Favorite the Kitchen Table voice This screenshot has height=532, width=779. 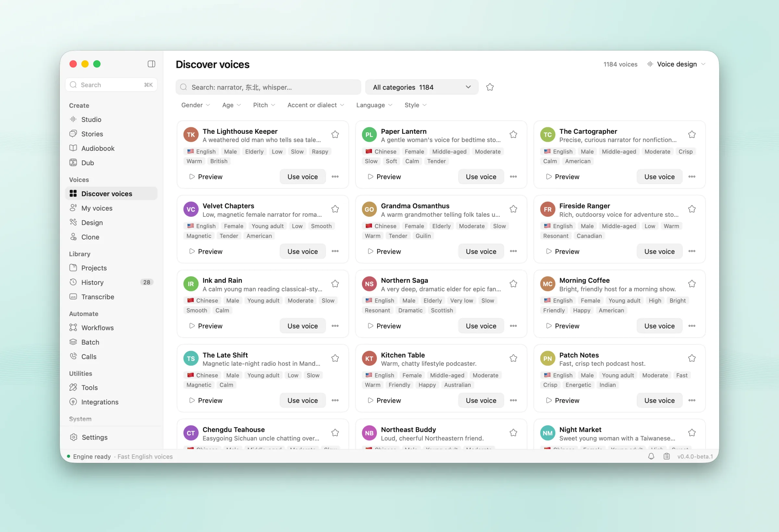point(513,358)
